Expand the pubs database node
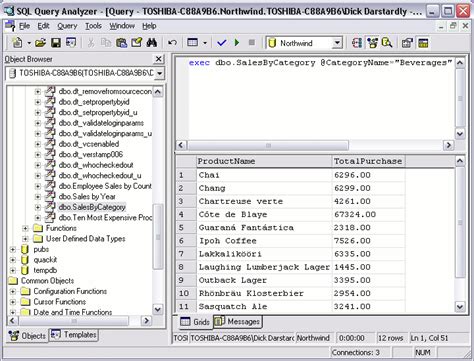Image resolution: width=474 pixels, height=361 pixels. tap(13, 249)
